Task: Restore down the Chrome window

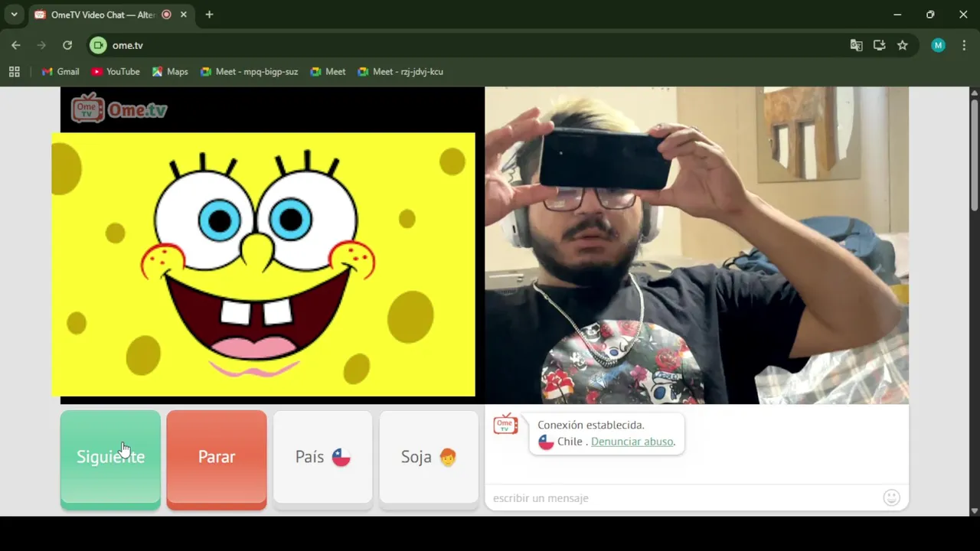Action: (930, 15)
